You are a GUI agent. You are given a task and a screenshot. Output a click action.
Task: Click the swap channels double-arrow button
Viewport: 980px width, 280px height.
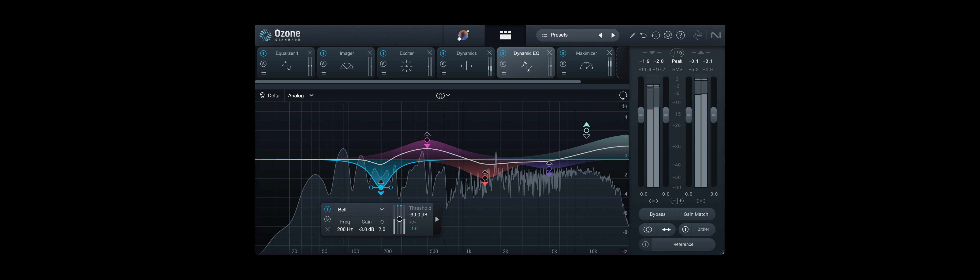(x=666, y=229)
